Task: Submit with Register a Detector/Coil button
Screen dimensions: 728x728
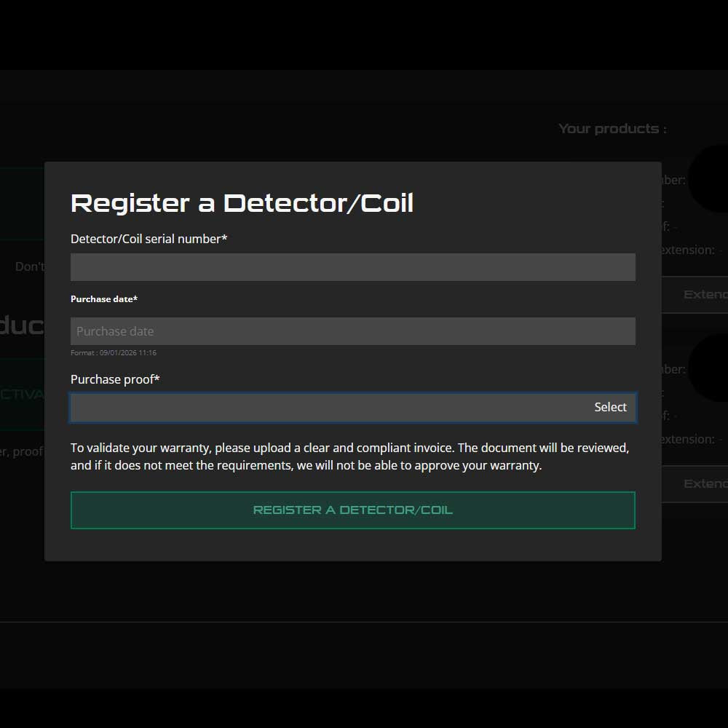Action: 352,510
